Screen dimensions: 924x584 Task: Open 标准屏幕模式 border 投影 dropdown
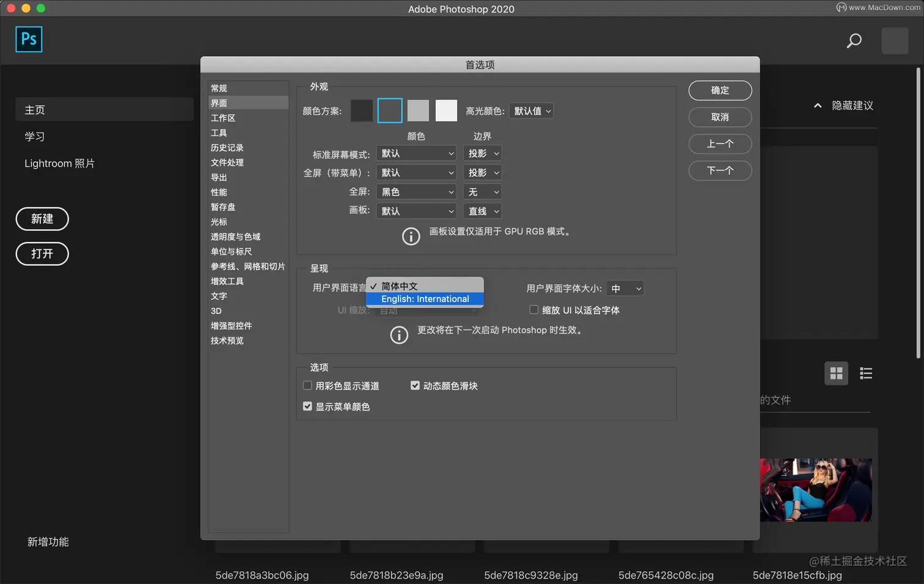pyautogui.click(x=482, y=153)
